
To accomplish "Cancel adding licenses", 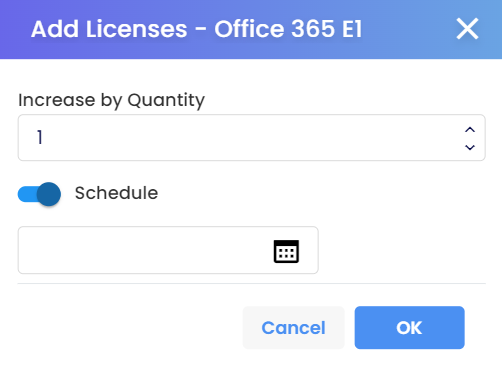I will [x=293, y=328].
